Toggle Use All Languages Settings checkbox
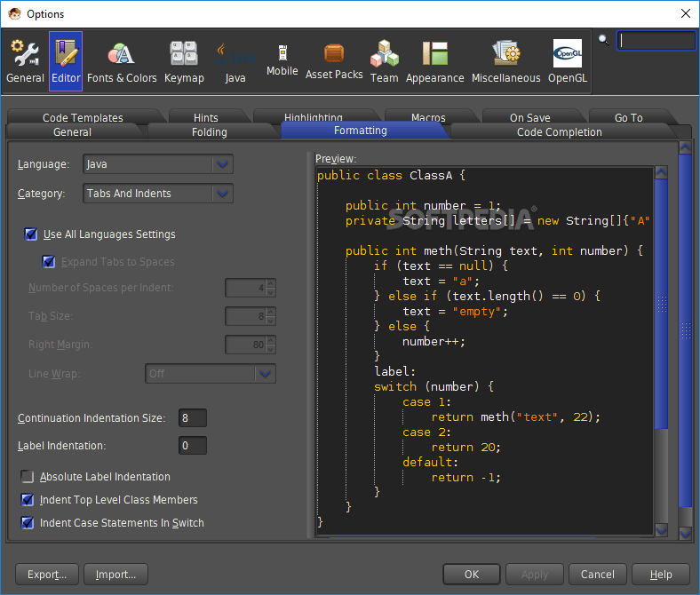This screenshot has width=700, height=595. (31, 234)
